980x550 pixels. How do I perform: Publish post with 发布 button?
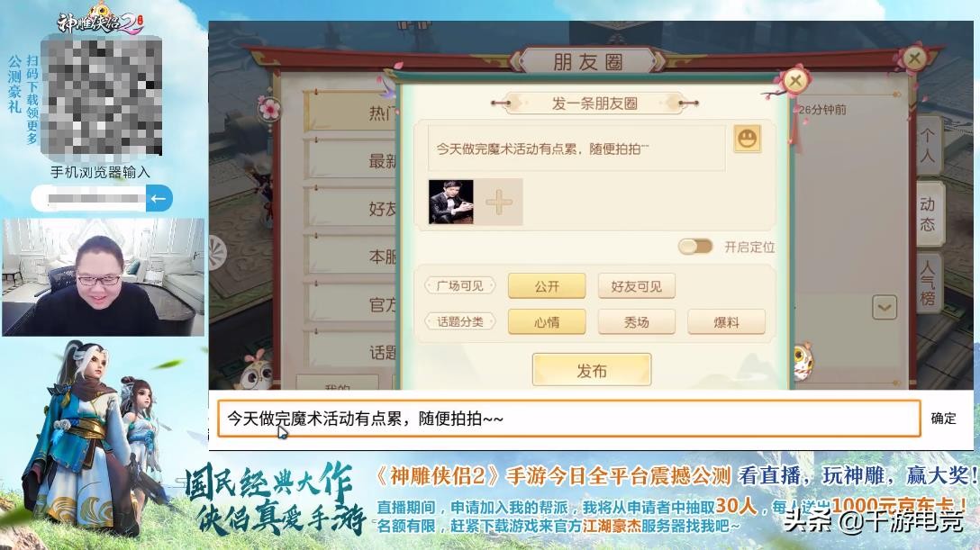592,371
